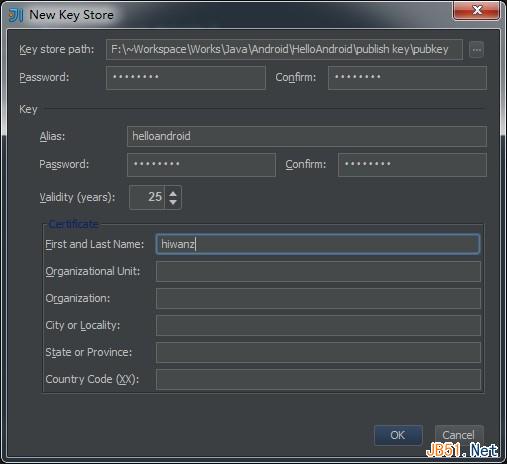The image size is (507, 464).
Task: Decrease validity years with down arrow
Action: [173, 202]
